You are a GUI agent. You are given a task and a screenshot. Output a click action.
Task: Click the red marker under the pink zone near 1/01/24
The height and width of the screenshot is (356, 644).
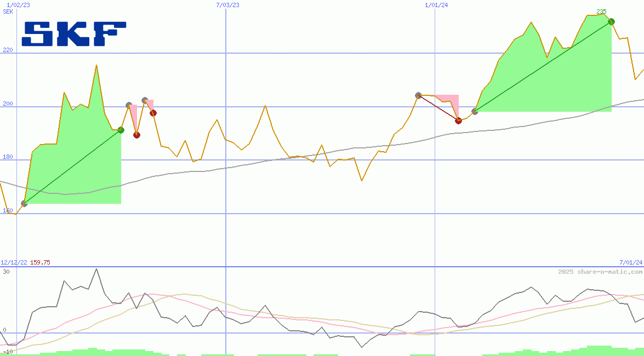[x=458, y=120]
